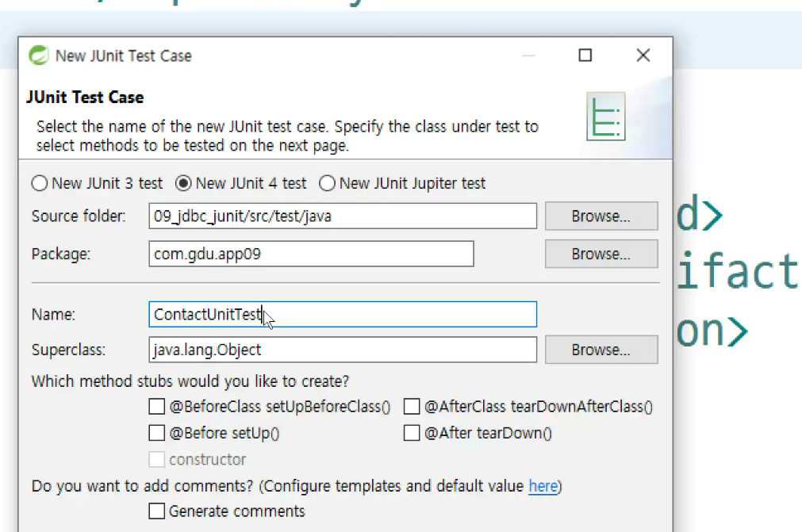Enable @AfterClass tearDownAfterClass() stub
The width and height of the screenshot is (802, 532).
tap(412, 407)
